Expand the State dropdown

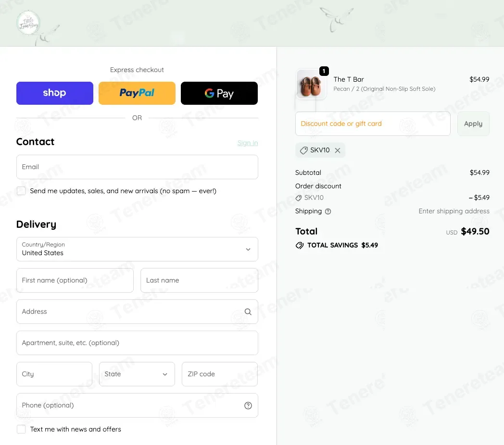pyautogui.click(x=137, y=374)
